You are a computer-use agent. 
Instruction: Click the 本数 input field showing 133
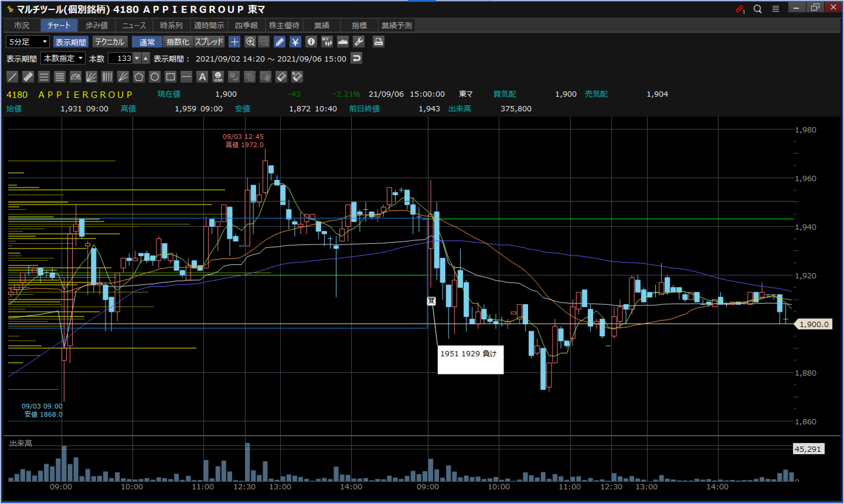(x=120, y=58)
